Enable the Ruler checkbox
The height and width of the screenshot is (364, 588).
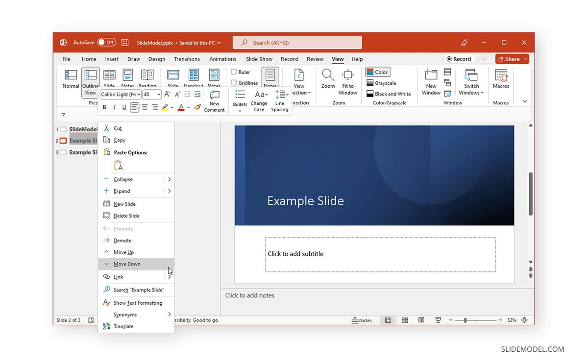click(234, 72)
